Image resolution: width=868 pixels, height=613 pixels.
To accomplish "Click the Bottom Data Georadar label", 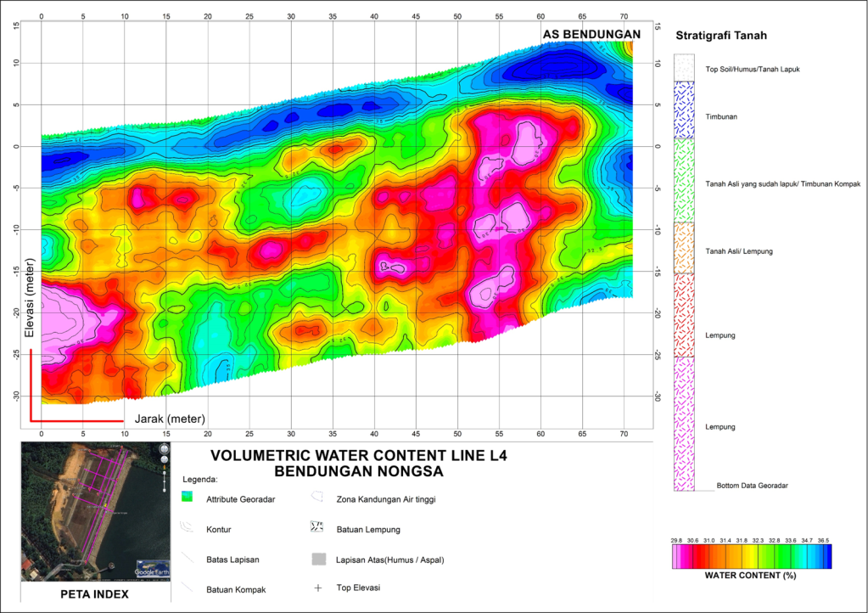I will pyautogui.click(x=752, y=486).
